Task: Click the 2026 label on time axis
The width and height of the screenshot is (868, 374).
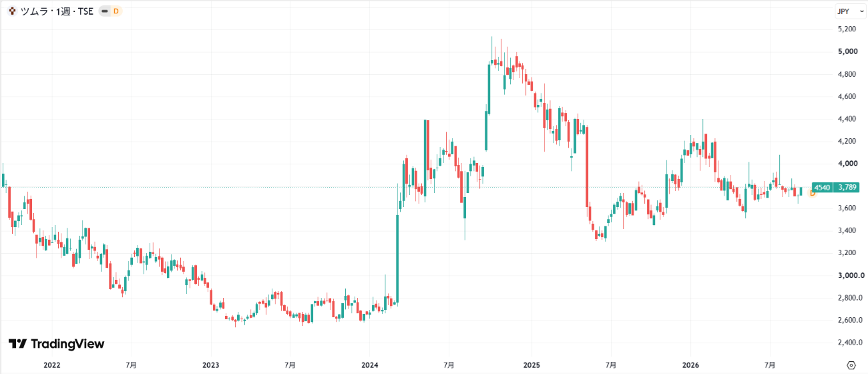Action: [x=690, y=365]
